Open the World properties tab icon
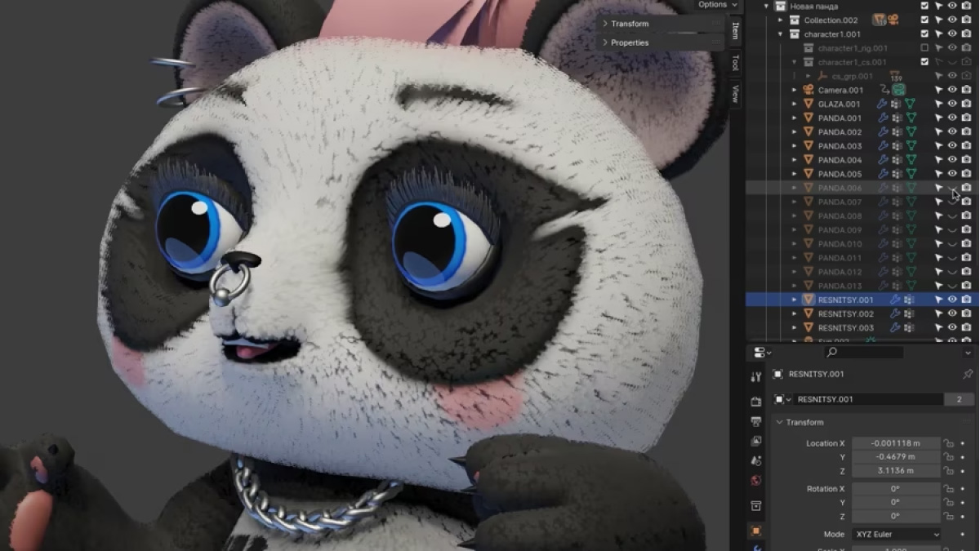Viewport: 980px width, 551px height. (x=756, y=481)
